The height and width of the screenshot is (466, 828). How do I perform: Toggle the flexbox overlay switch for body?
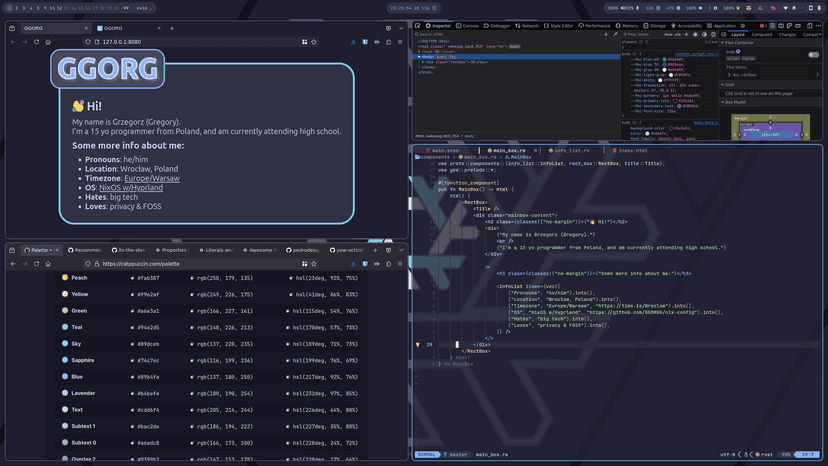pyautogui.click(x=813, y=55)
